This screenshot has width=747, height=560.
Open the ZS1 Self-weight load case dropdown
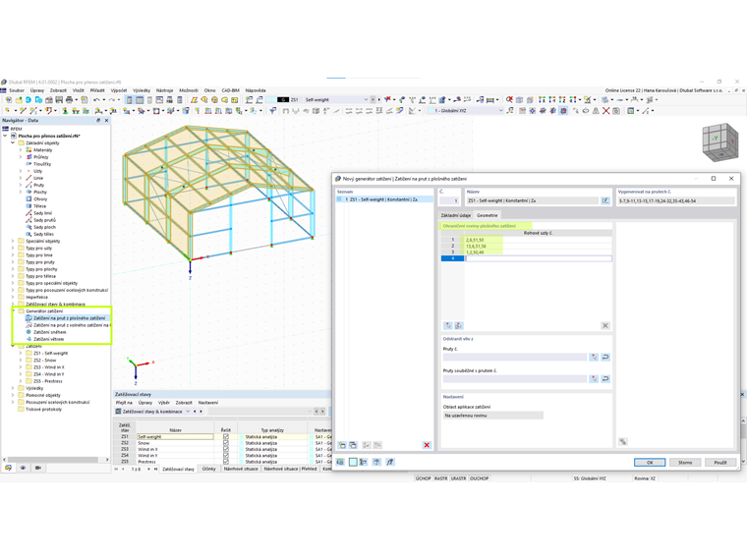coord(366,100)
